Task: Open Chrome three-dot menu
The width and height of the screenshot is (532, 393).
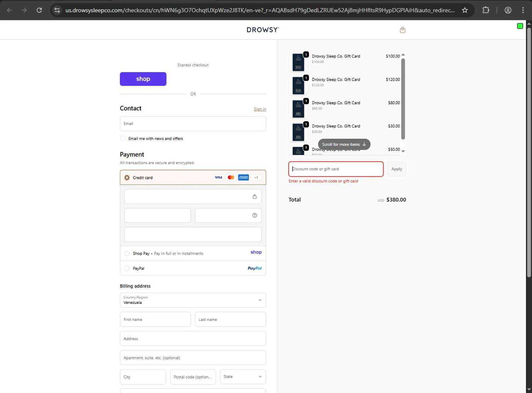Action: 523,10
